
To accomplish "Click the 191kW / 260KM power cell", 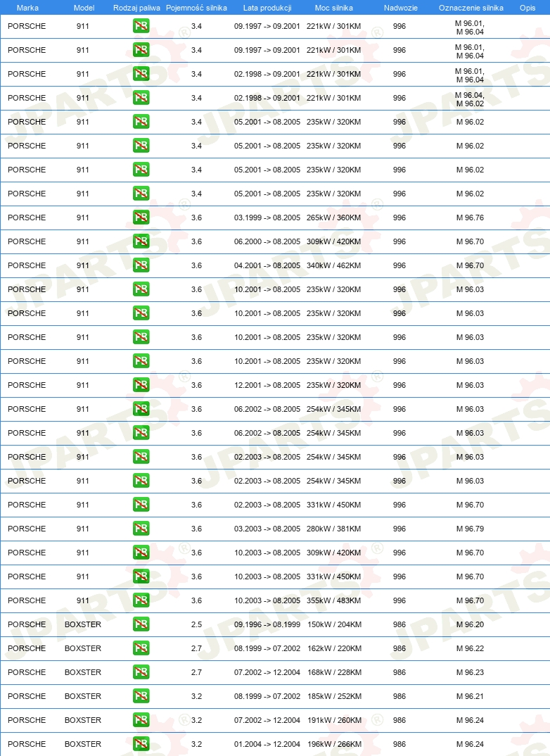I will point(334,720).
